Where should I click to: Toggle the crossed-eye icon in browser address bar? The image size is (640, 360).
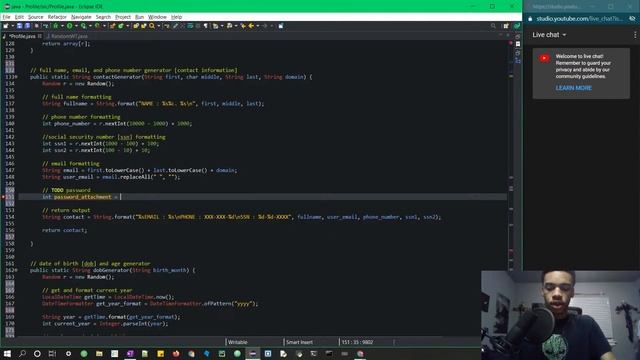click(632, 19)
